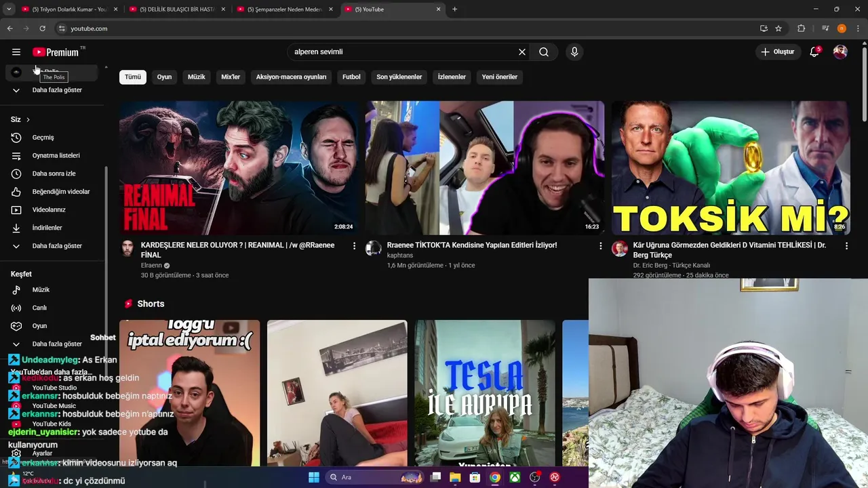Open the account avatar menu
The width and height of the screenshot is (868, 488).
point(840,52)
